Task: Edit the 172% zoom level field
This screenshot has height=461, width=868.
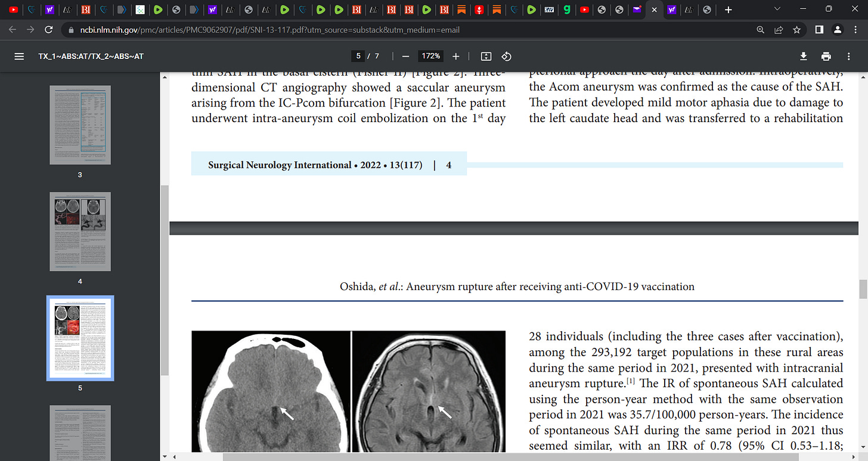Action: click(x=431, y=56)
